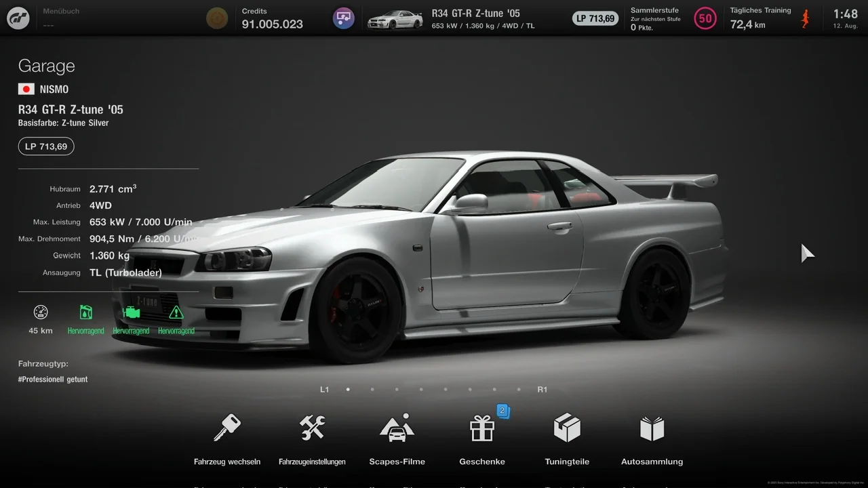
Task: Open Fahrzeugeinstellungen tools icon
Action: [312, 428]
